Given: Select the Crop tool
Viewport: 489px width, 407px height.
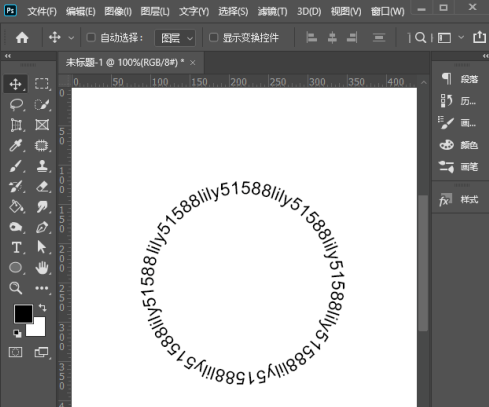Looking at the screenshot, I should pyautogui.click(x=16, y=125).
